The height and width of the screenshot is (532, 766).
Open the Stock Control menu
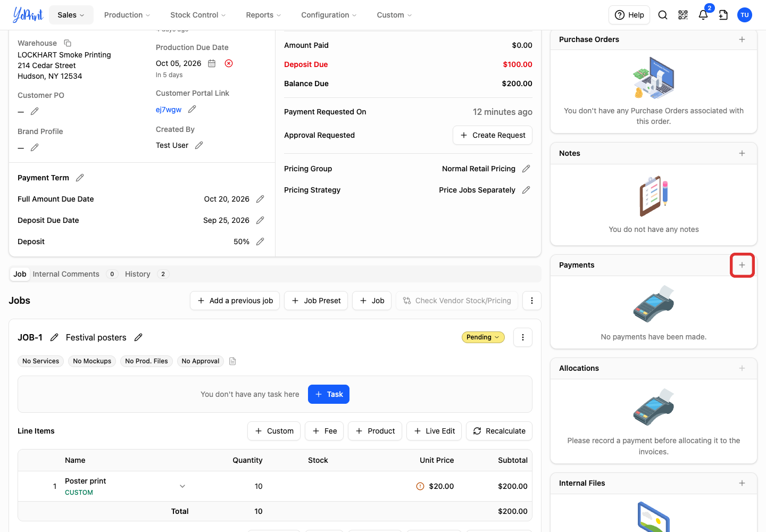(198, 15)
